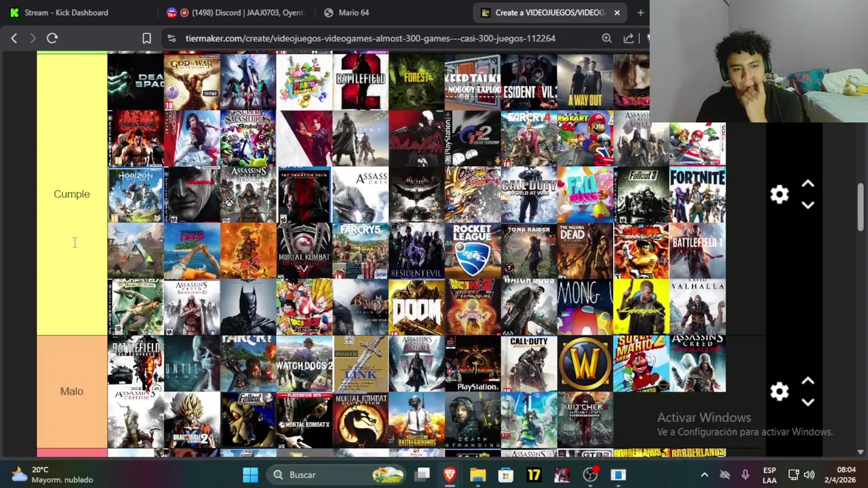Open the Windows Start menu
This screenshot has height=488, width=868.
click(250, 475)
